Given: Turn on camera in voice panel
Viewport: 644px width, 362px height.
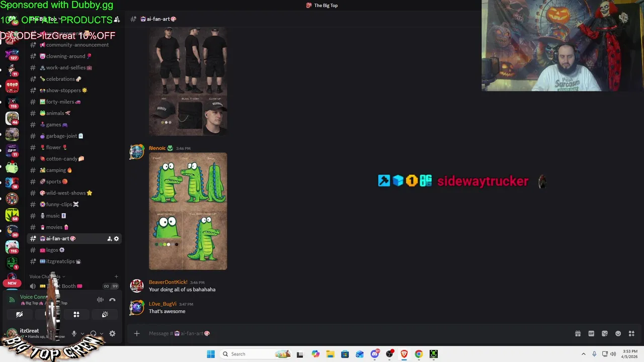Looking at the screenshot, I should pos(19,314).
